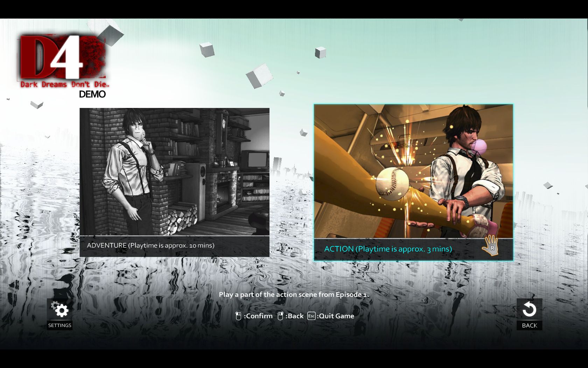Select the Adventure demo thumbnail
The width and height of the screenshot is (588, 368).
(175, 172)
